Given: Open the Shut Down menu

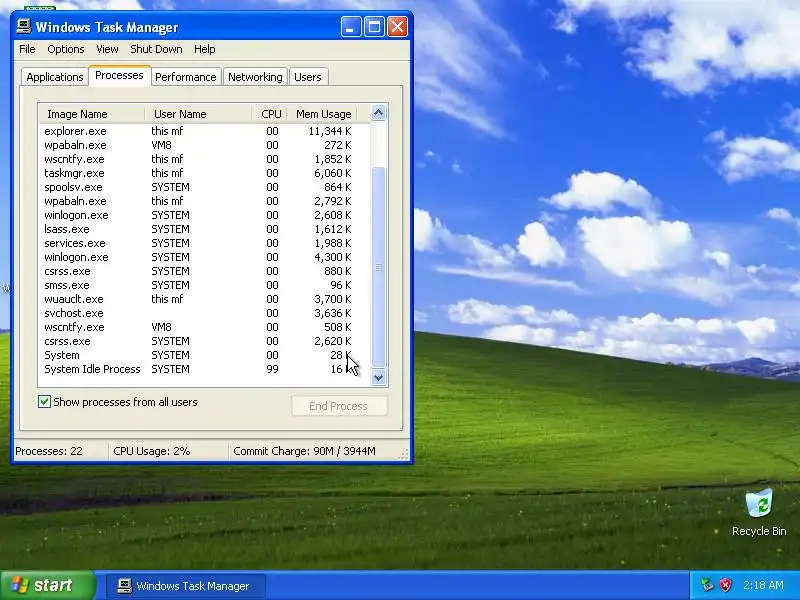Looking at the screenshot, I should pos(156,49).
